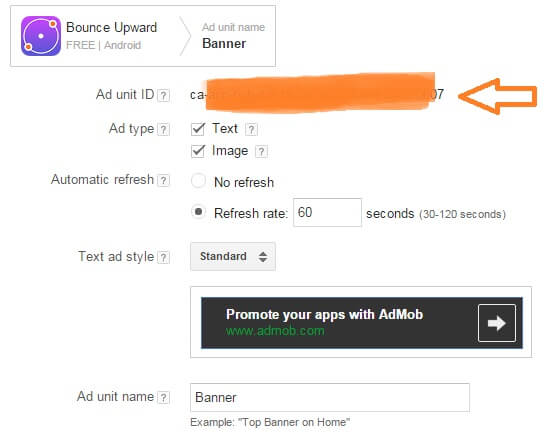Select the Banner ad unit breadcrumb item

(x=233, y=36)
